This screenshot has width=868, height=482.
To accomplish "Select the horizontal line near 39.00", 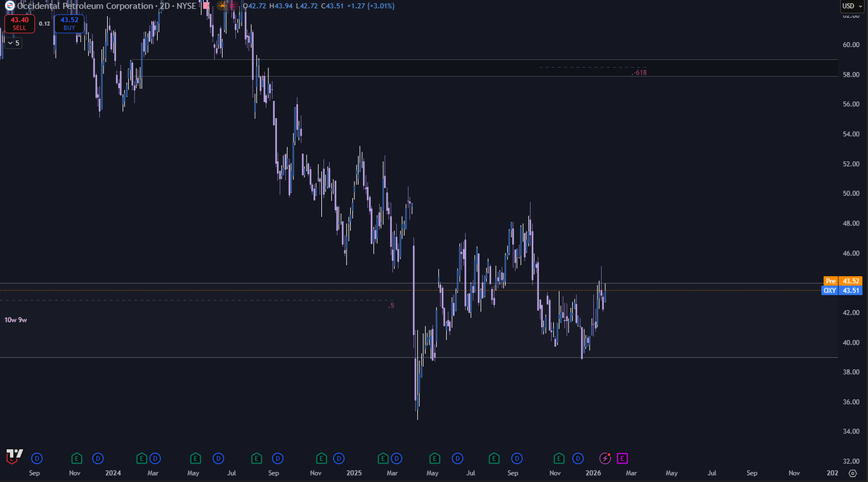I will pyautogui.click(x=419, y=357).
